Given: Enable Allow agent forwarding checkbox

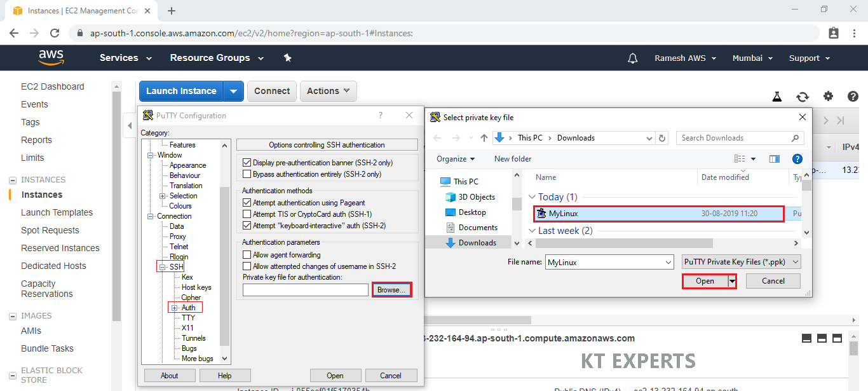Looking at the screenshot, I should pos(248,255).
